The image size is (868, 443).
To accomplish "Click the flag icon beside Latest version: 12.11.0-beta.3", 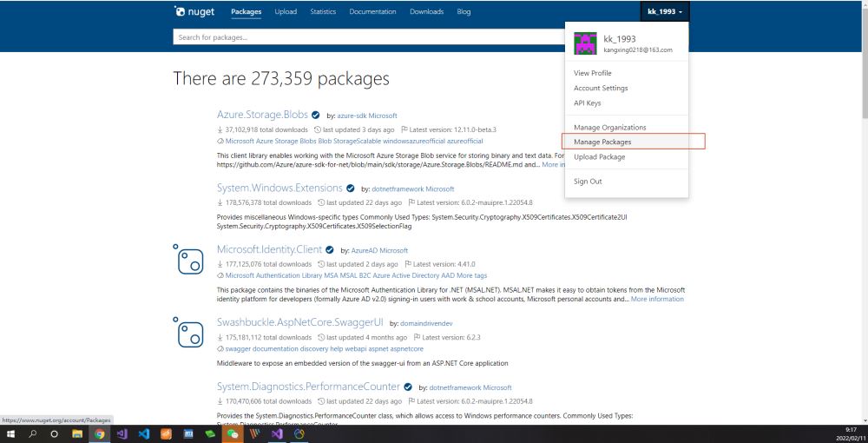I will [404, 129].
